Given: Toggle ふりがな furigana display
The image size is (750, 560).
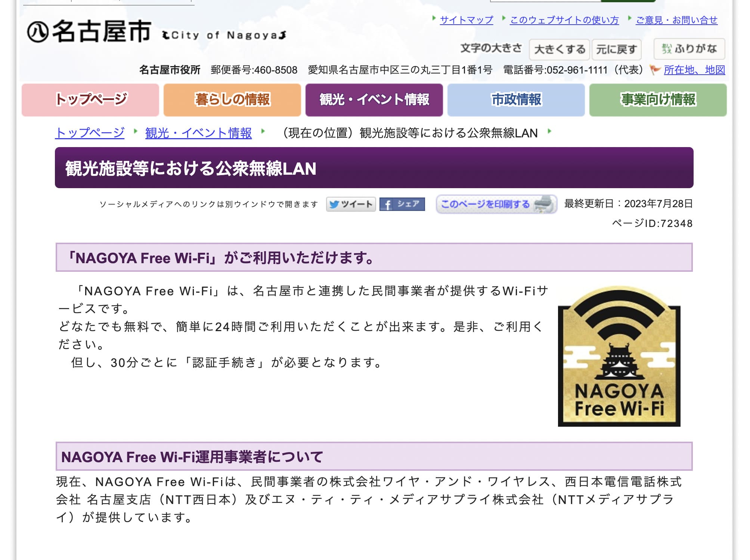Looking at the screenshot, I should pos(689,49).
